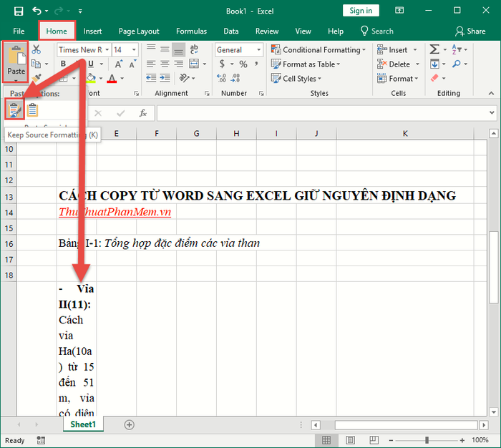Switch to the Page Layout tab

(x=139, y=31)
